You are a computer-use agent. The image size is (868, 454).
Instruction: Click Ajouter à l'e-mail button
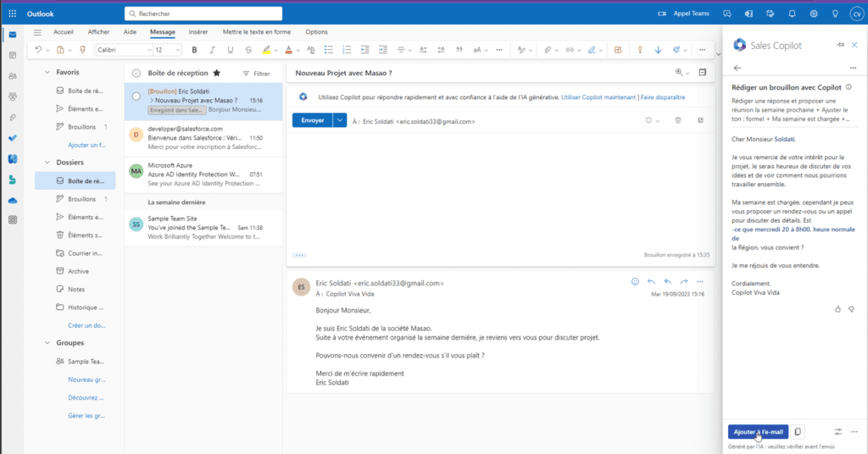click(758, 432)
